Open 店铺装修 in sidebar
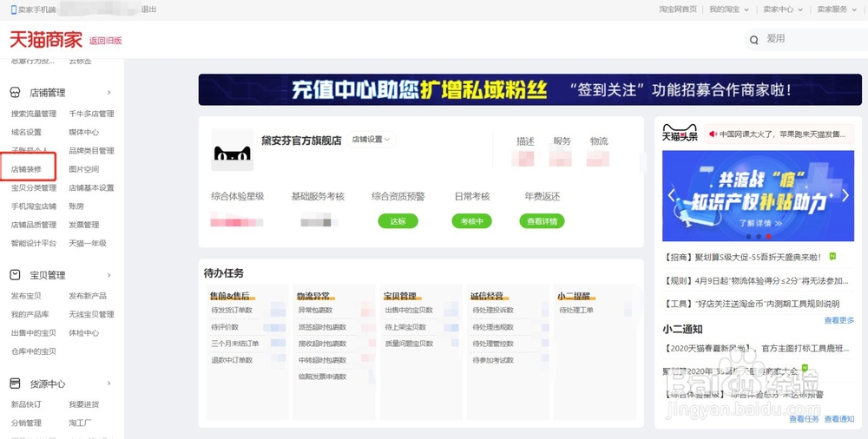868x439 pixels. coord(27,169)
